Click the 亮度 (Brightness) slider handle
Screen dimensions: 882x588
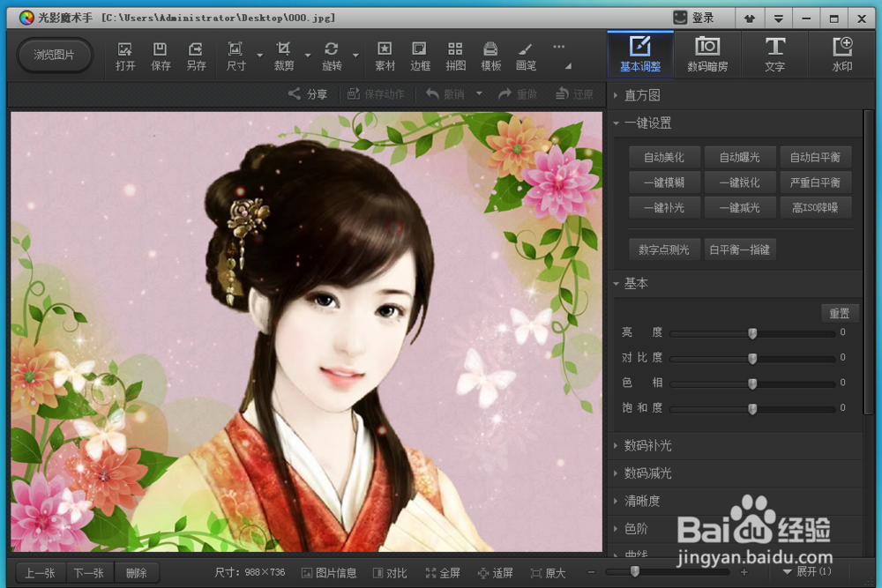tap(752, 333)
